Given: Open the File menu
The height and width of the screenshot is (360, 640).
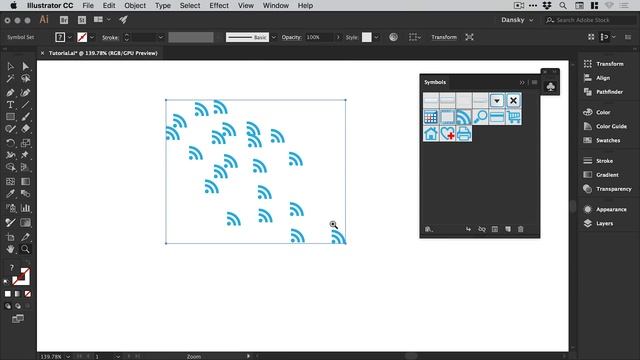Looking at the screenshot, I should pos(88,6).
